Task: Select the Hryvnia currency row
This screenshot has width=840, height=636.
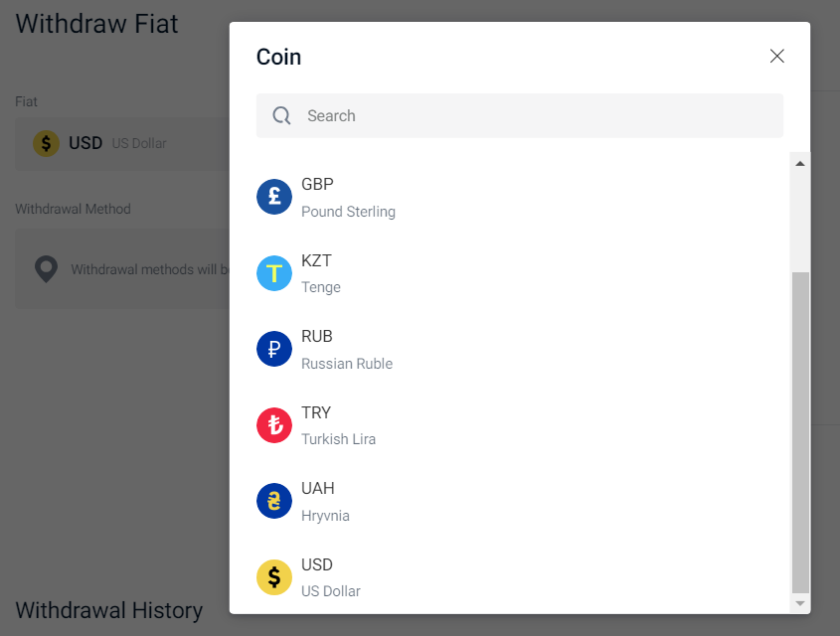Action: (x=520, y=501)
